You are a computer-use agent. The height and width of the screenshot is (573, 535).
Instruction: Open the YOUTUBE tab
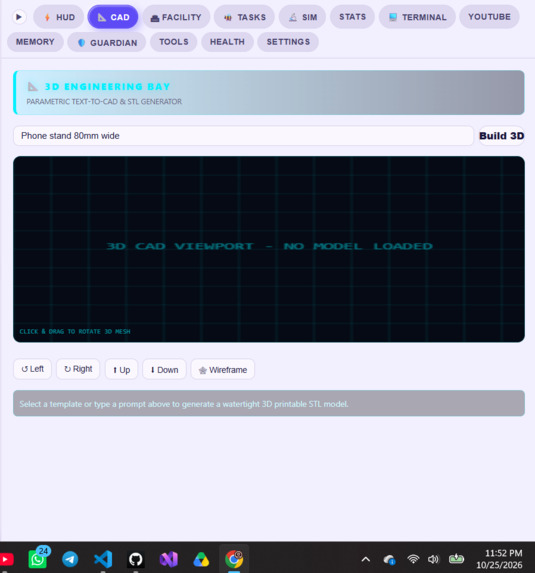(489, 17)
